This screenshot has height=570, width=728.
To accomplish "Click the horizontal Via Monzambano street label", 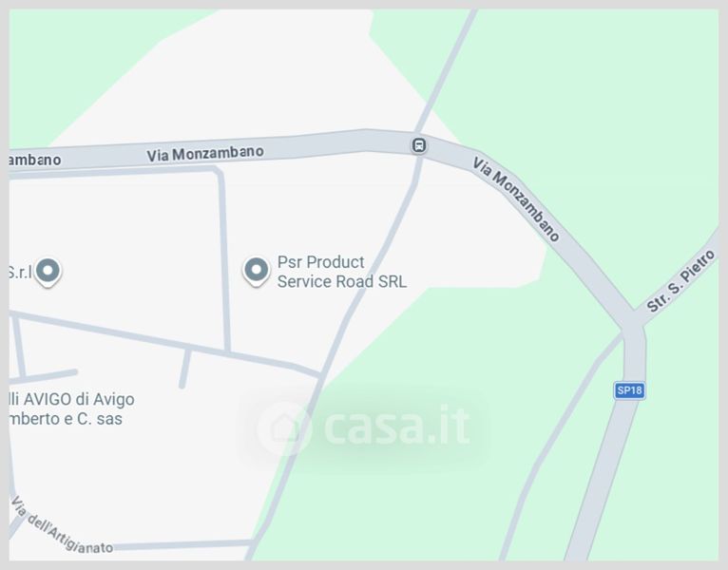I will click(x=205, y=154).
